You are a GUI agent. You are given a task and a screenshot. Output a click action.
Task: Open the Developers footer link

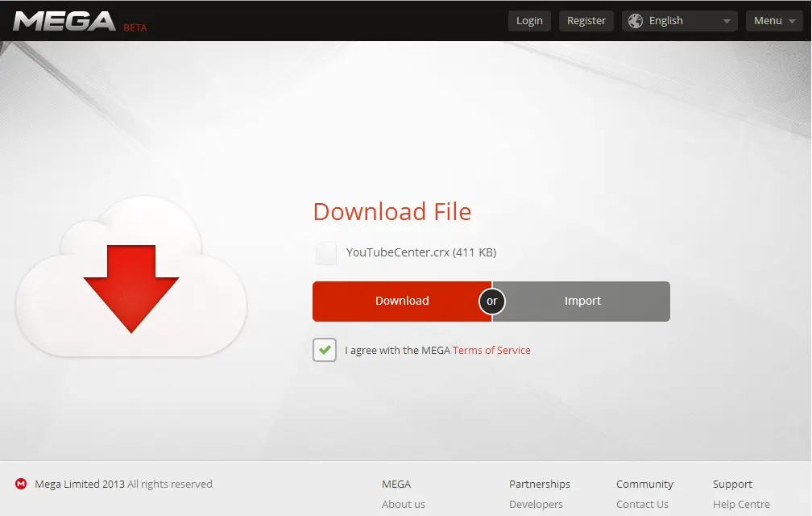click(536, 504)
